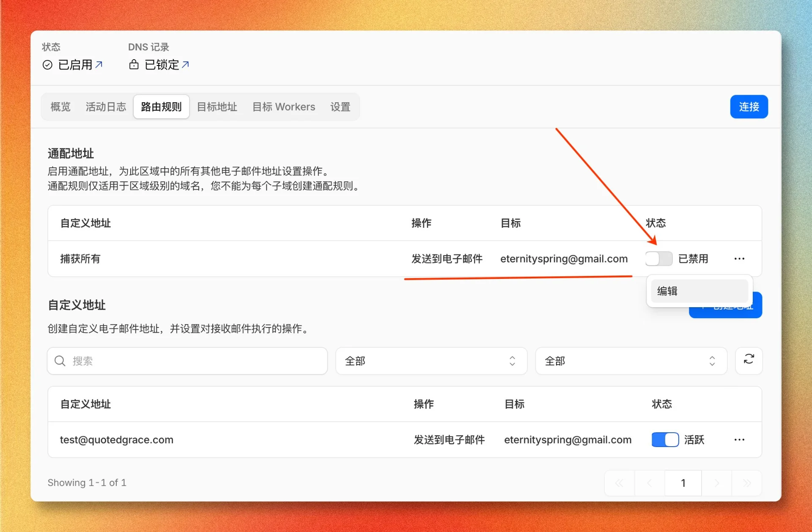Click the 已启用 status link text
Viewport: 812px width, 532px height.
tap(75, 65)
